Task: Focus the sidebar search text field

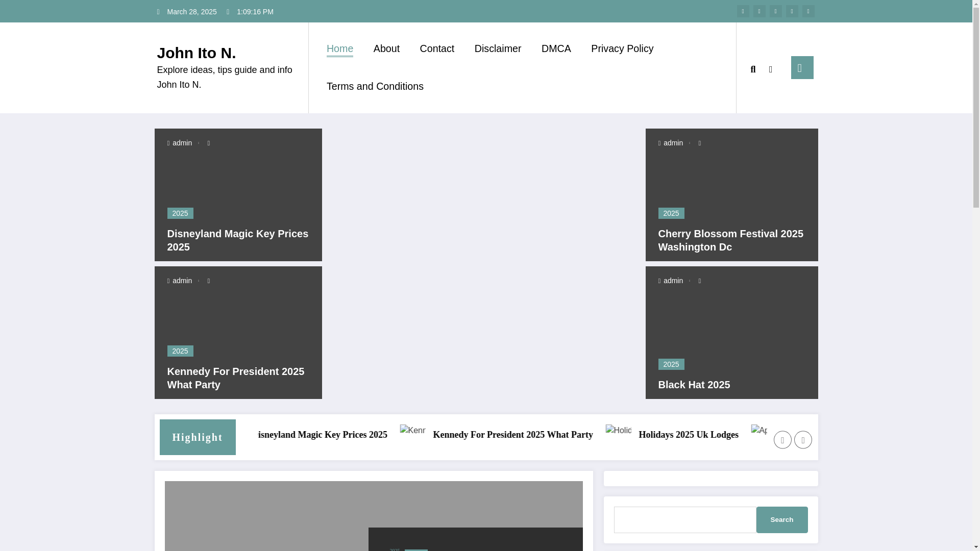Action: 685,520
